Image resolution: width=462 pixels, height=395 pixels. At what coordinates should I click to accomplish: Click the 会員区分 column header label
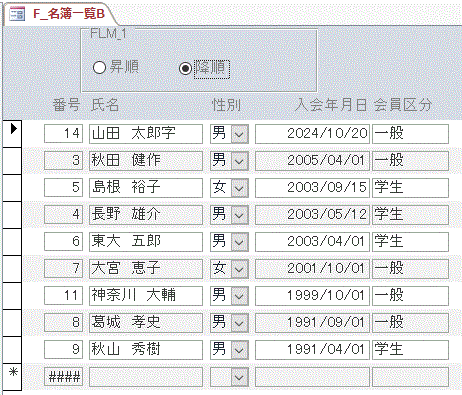coord(403,105)
